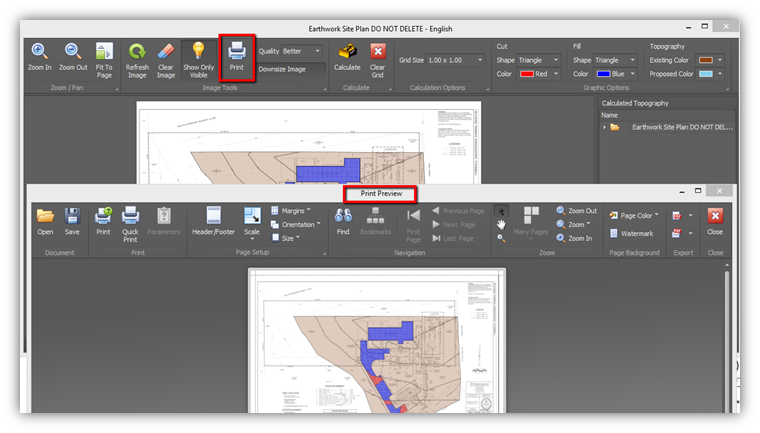
Task: Select Clear Image eraser tool
Action: (x=166, y=61)
